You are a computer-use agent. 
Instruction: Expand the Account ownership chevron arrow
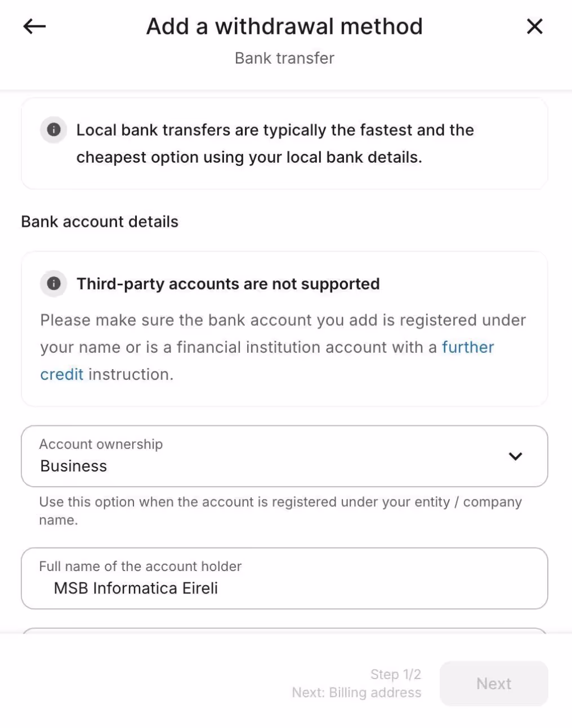click(x=516, y=456)
